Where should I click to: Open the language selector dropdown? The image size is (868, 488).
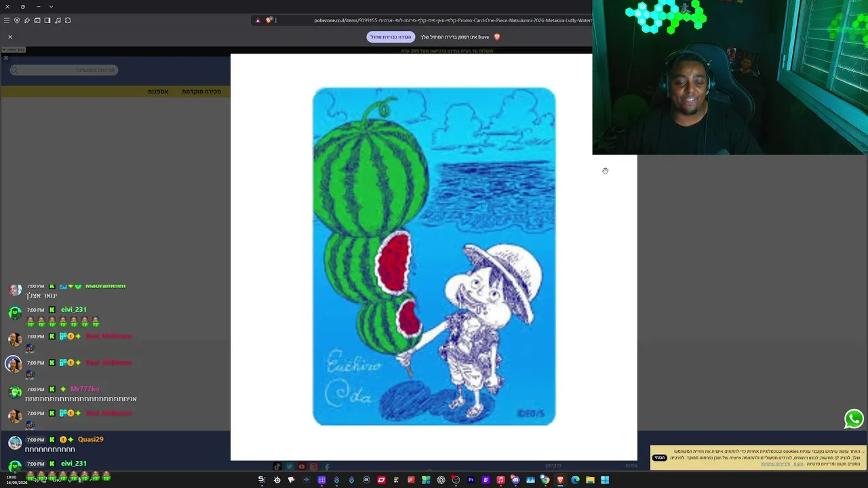(14, 49)
